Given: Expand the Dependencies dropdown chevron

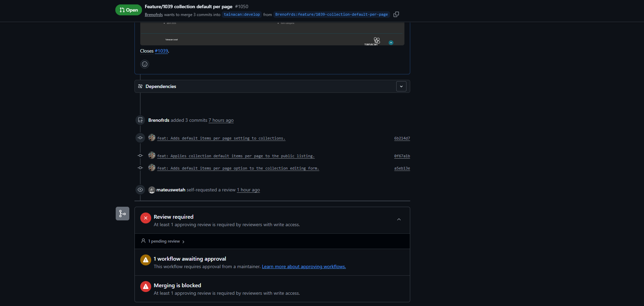Looking at the screenshot, I should [401, 86].
